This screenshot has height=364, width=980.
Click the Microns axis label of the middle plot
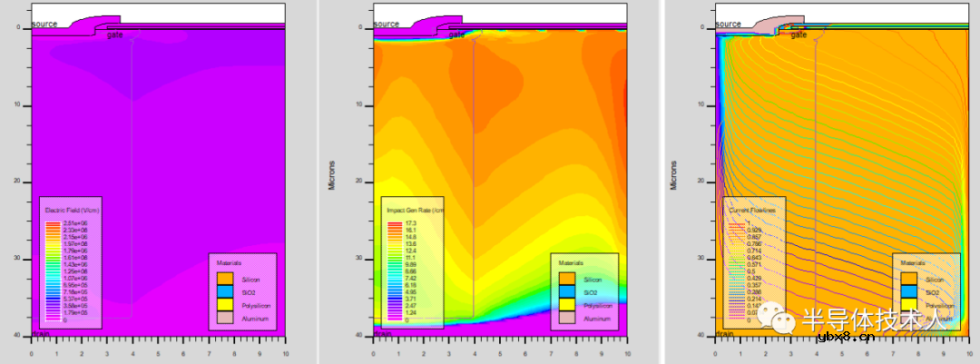[x=331, y=174]
